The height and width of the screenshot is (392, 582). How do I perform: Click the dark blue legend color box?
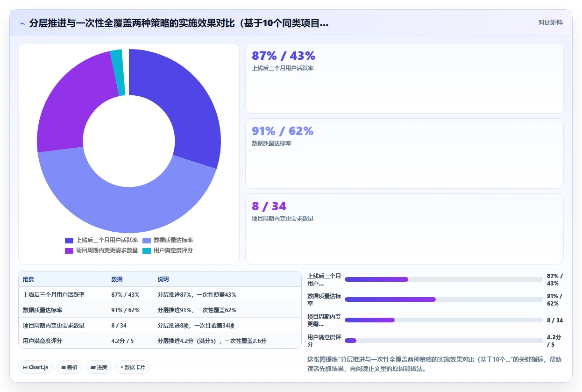point(69,240)
